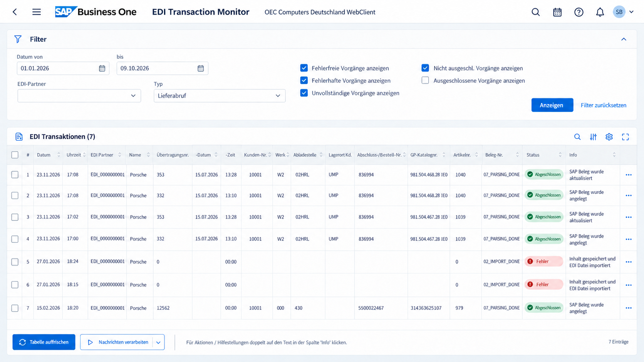Uncheck Fehlerhafte Vorgänge anzeigen
The height and width of the screenshot is (362, 644).
coord(304,80)
